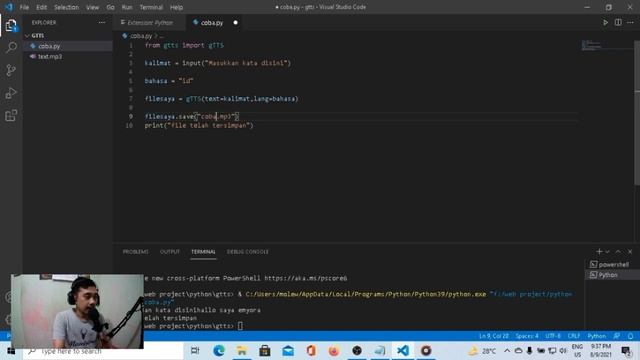
Task: Open feedback icon in status bar
Action: point(617,336)
